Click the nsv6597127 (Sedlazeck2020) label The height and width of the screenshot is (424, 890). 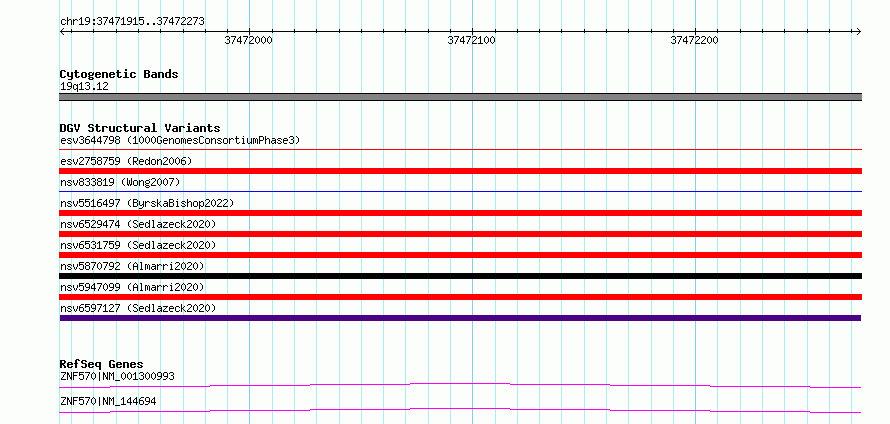coord(138,308)
